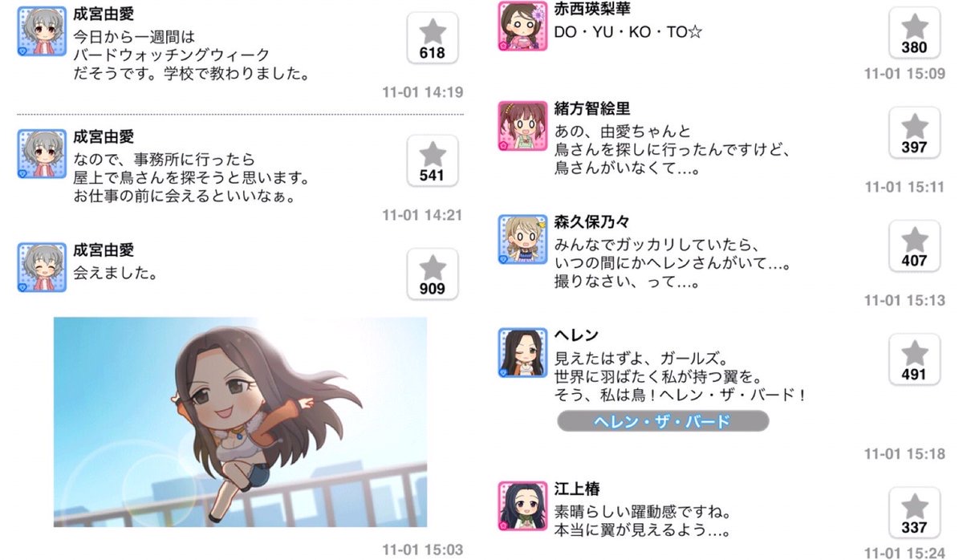963x560 pixels.
Task: Open the smiling 成宮由愛 avatar on 会えました post
Action: 42,267
